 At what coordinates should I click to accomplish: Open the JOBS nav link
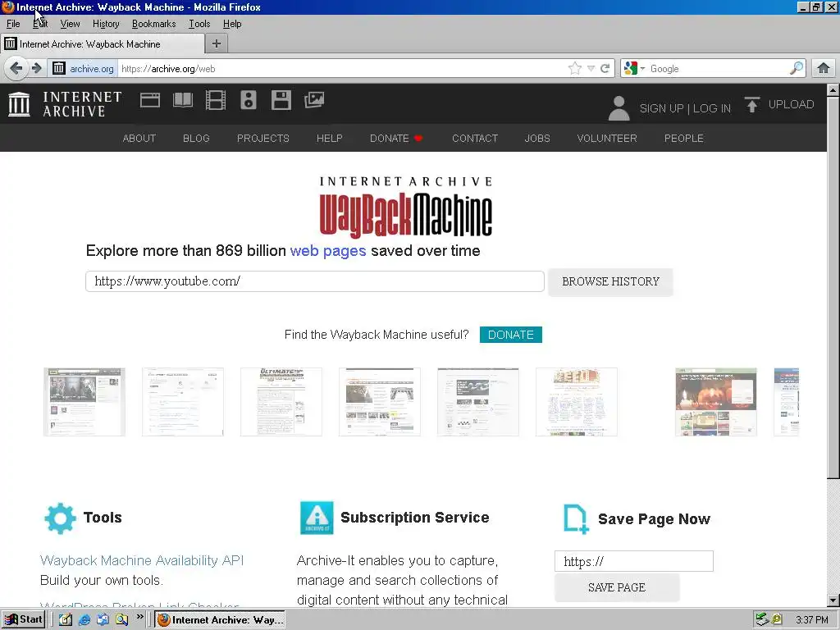tap(537, 138)
